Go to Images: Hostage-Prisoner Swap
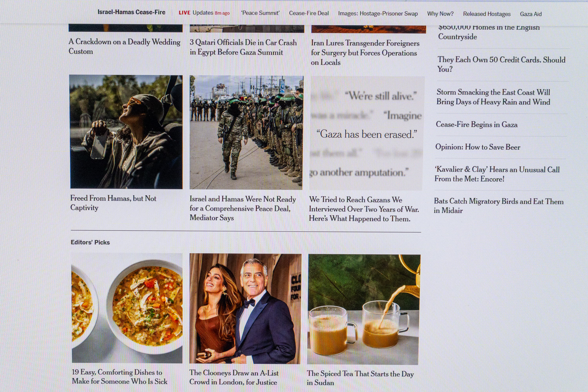 point(378,14)
